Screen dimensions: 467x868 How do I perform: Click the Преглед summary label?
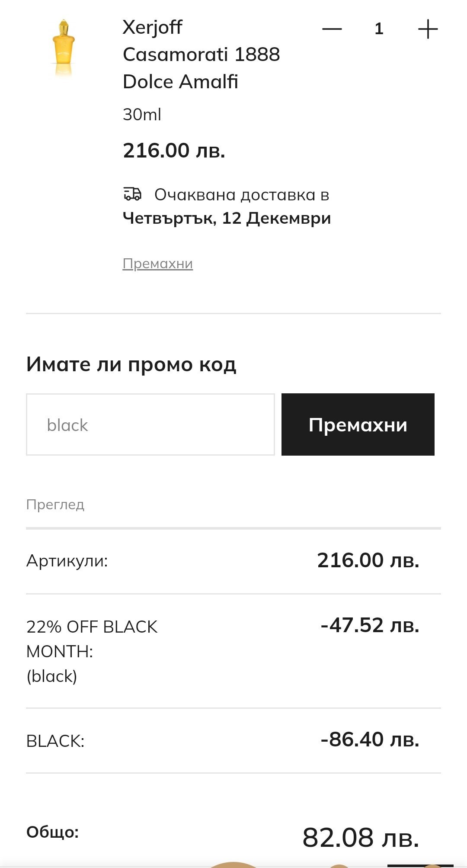point(55,505)
